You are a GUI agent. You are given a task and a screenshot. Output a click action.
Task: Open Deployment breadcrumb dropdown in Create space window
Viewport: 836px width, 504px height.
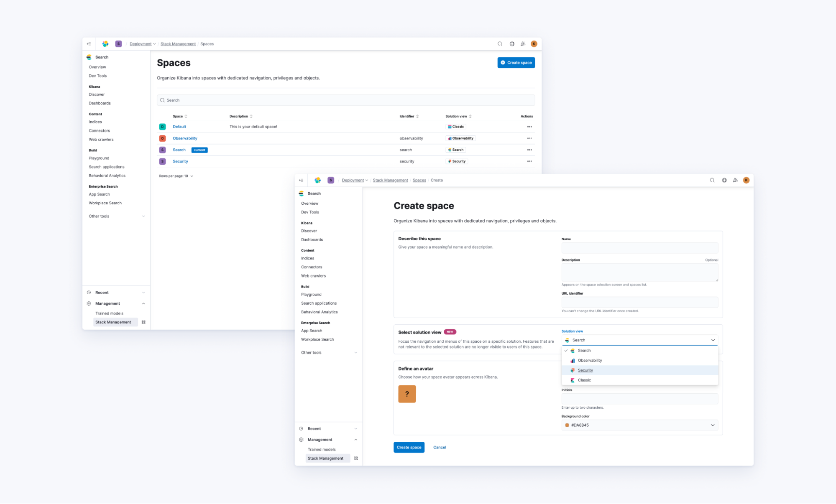(355, 180)
